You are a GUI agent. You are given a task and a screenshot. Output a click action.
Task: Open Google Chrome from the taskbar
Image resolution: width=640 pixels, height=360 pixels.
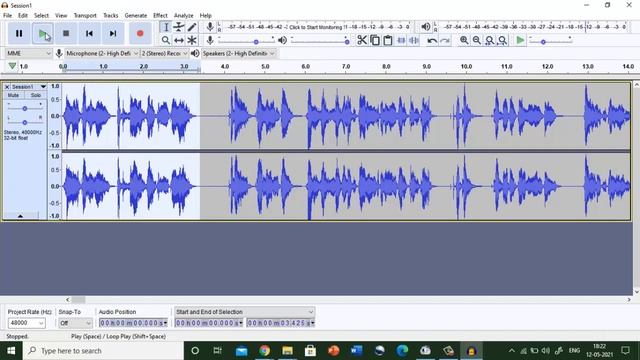264,351
